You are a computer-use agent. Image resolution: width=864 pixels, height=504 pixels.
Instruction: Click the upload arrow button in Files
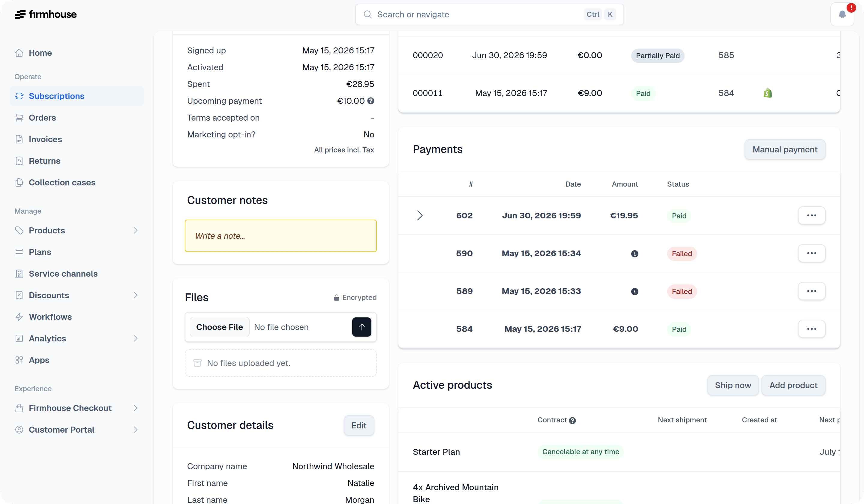(361, 327)
